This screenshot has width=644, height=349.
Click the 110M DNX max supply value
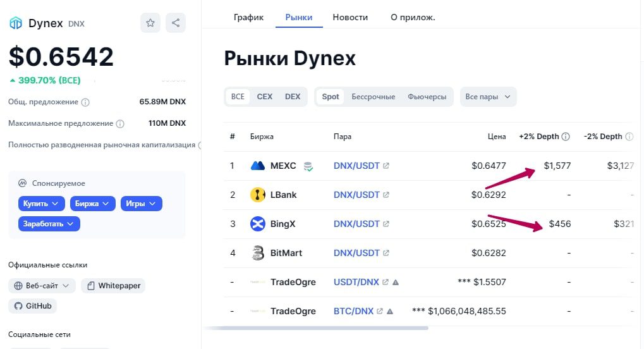(x=167, y=123)
